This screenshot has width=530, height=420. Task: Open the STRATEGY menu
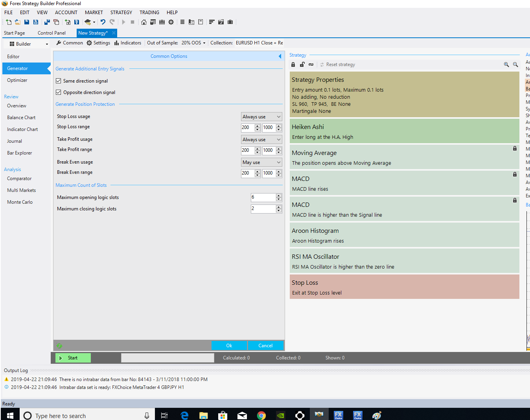pyautogui.click(x=121, y=13)
